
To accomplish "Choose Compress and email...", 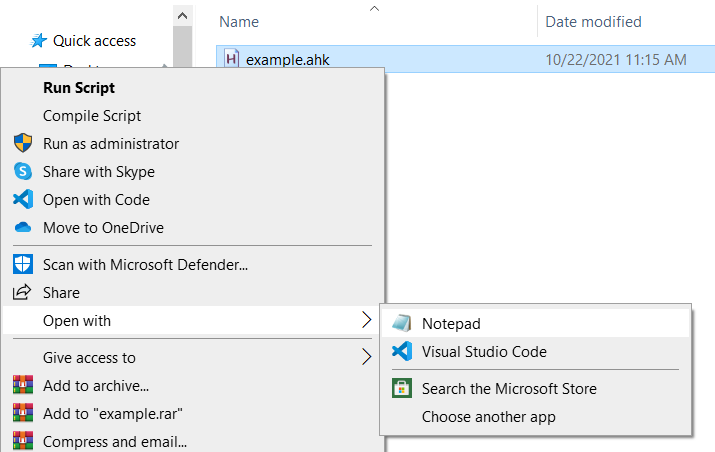I will 115,442.
